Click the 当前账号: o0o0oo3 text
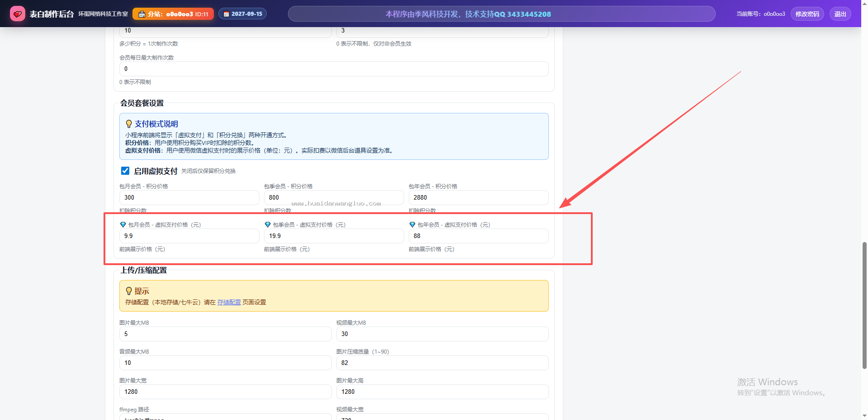This screenshot has width=868, height=420. coord(761,14)
